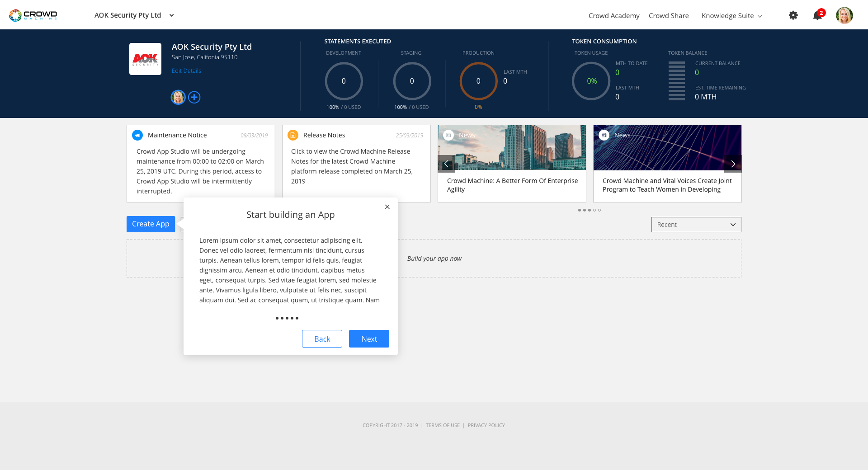Go to next news with right arrow
Image resolution: width=868 pixels, height=470 pixels.
pyautogui.click(x=733, y=164)
